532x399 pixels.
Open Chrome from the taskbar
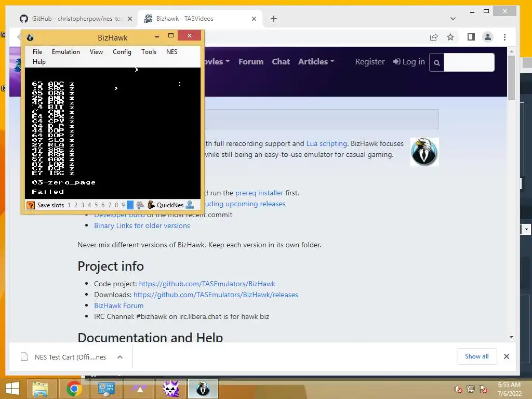74,389
